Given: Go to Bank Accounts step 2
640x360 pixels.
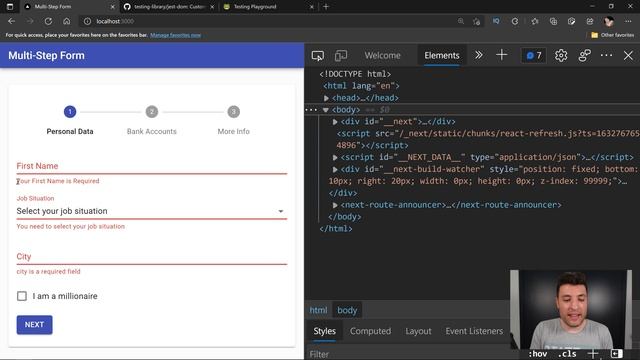Looking at the screenshot, I should coord(151,120).
